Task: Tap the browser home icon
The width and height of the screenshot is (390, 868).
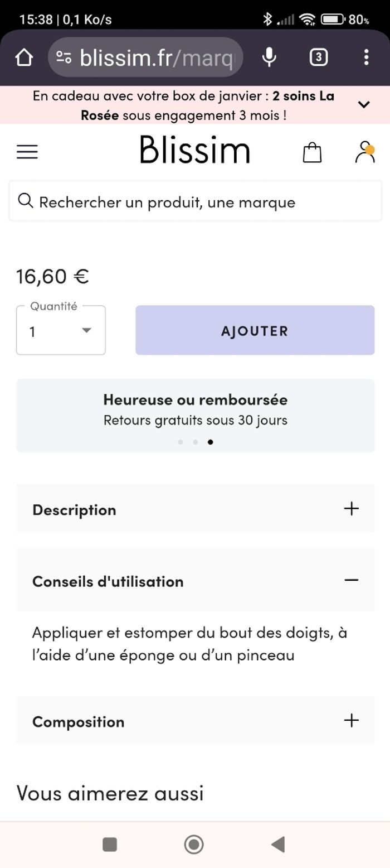Action: (24, 57)
